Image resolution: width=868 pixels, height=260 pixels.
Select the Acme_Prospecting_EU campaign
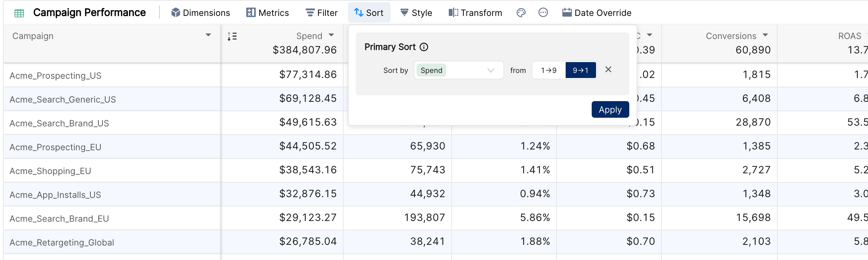click(x=55, y=147)
